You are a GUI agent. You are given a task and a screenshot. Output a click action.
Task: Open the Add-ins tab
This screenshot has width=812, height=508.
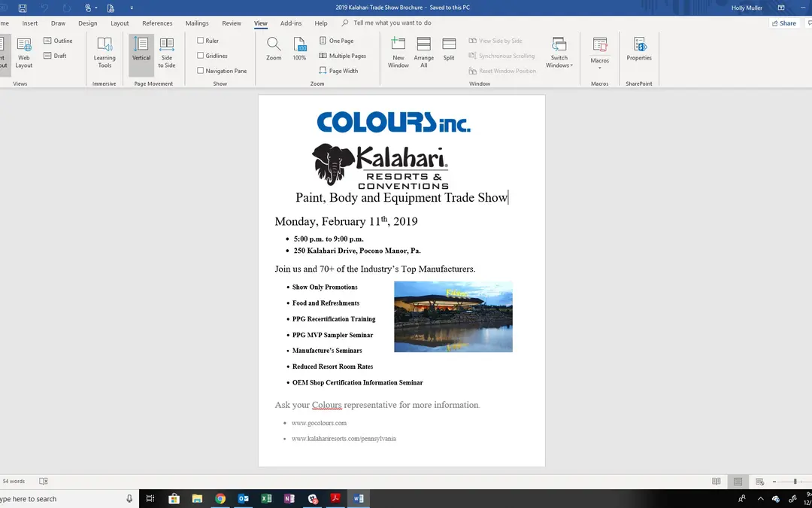(290, 23)
